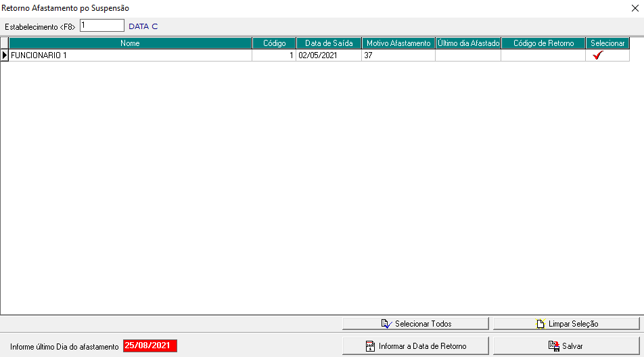Viewport: 644px width, 357px height.
Task: Click the Nome column header
Action: click(130, 43)
